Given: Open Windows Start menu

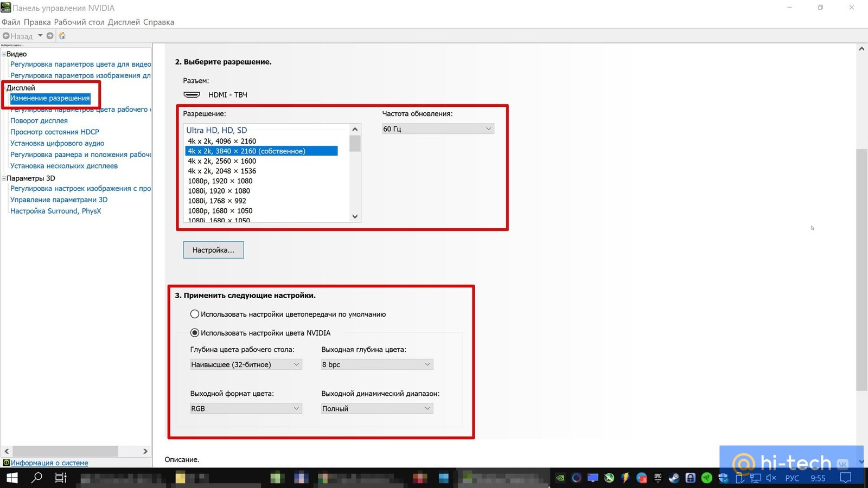Looking at the screenshot, I should [11, 478].
